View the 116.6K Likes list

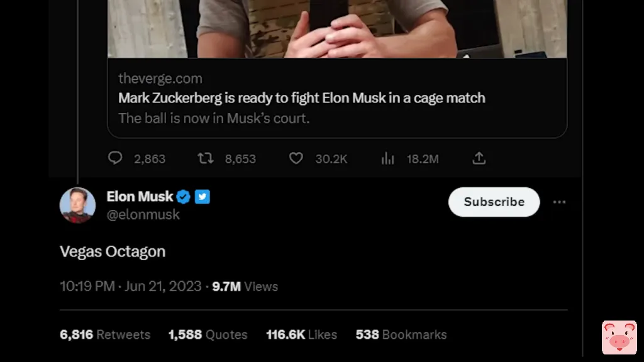301,334
